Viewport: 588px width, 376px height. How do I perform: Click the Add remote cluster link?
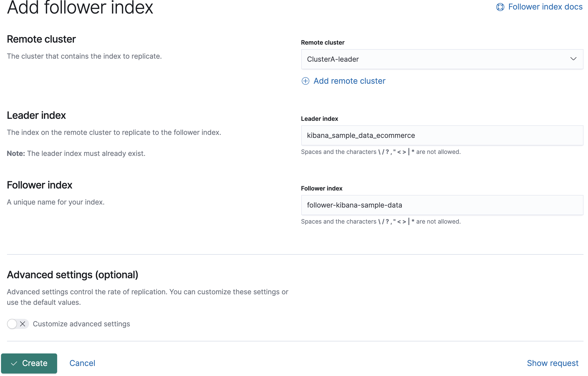[349, 81]
